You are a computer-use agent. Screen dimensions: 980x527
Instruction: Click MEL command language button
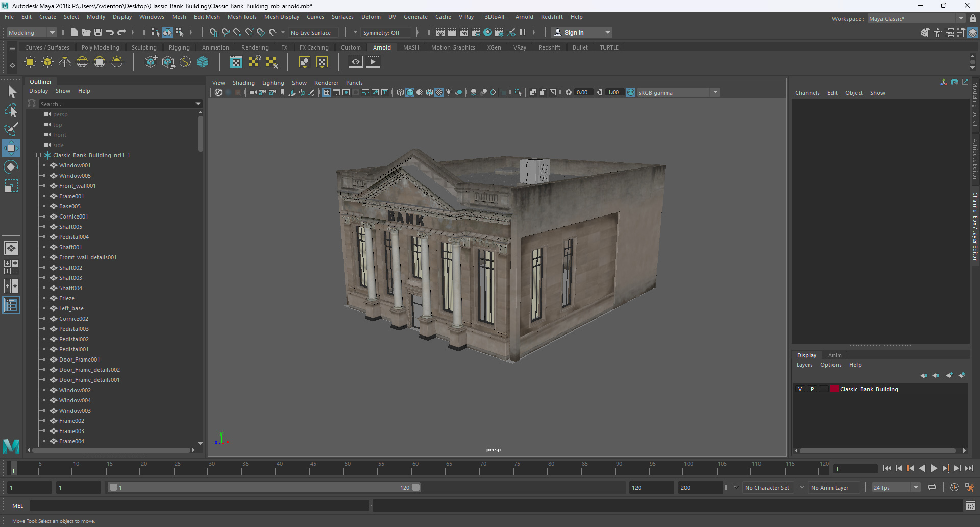point(18,506)
